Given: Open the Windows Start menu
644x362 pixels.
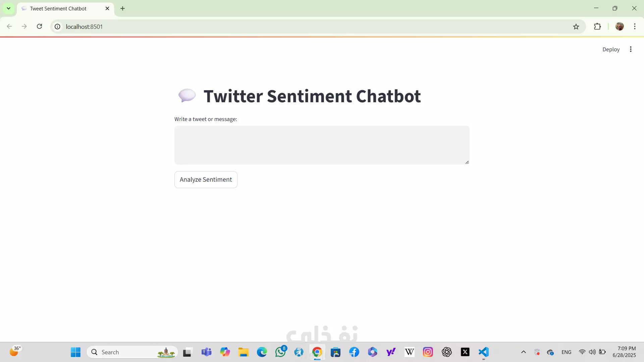Looking at the screenshot, I should click(x=75, y=352).
